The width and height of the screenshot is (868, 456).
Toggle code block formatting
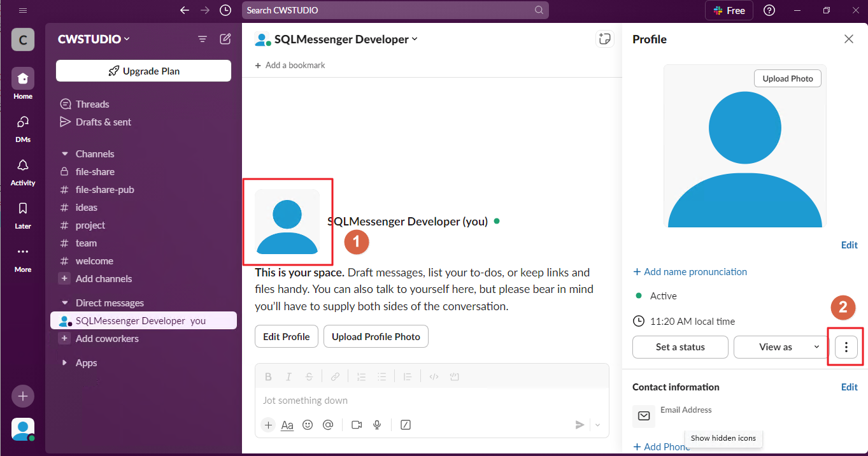[x=455, y=376]
